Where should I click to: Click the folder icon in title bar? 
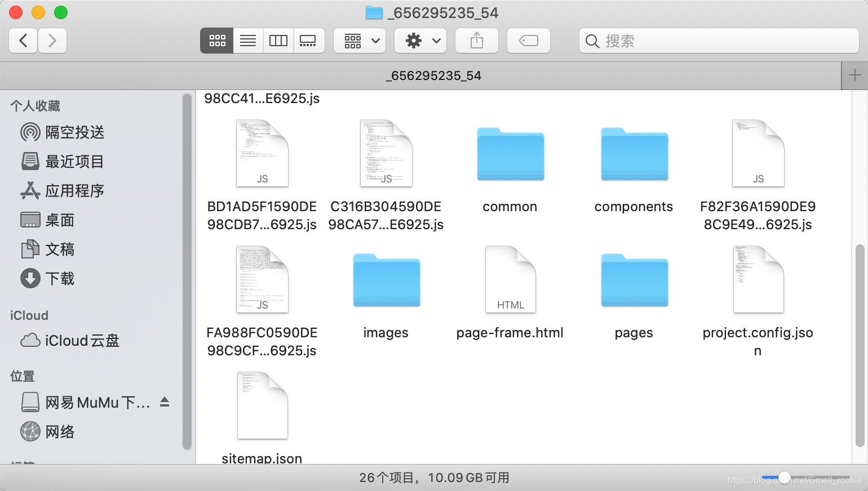(x=374, y=12)
